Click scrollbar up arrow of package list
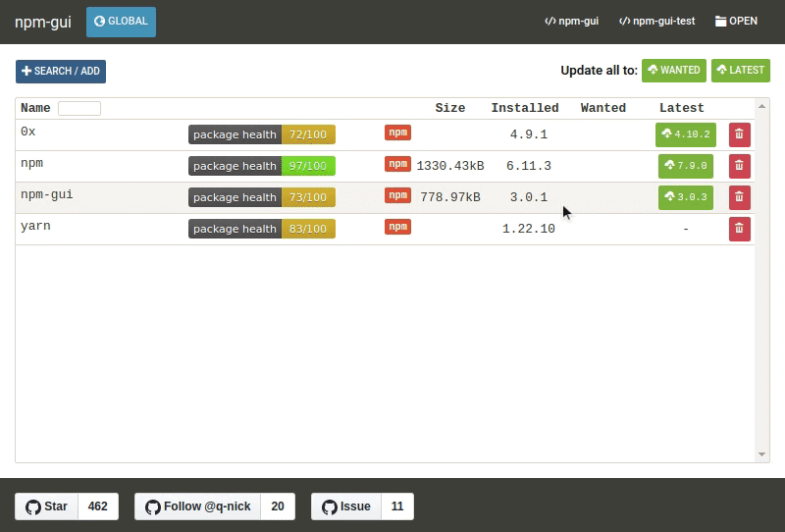Image resolution: width=785 pixels, height=532 pixels. (x=761, y=106)
